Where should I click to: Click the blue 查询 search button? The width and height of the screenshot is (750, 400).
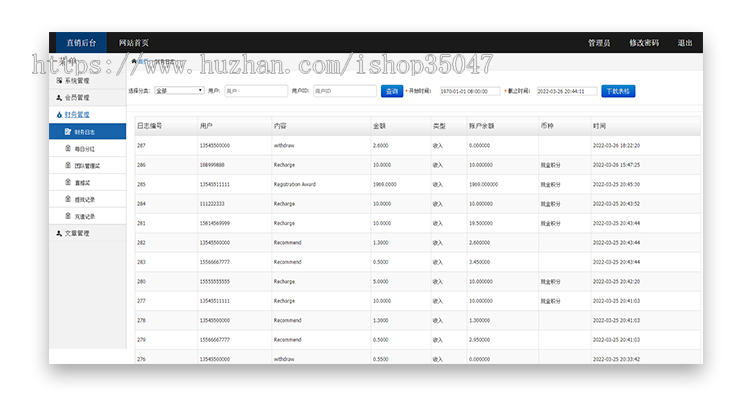[x=392, y=91]
